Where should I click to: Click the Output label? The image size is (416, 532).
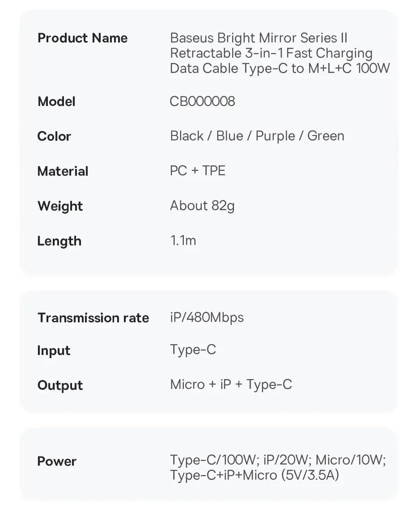[60, 385]
